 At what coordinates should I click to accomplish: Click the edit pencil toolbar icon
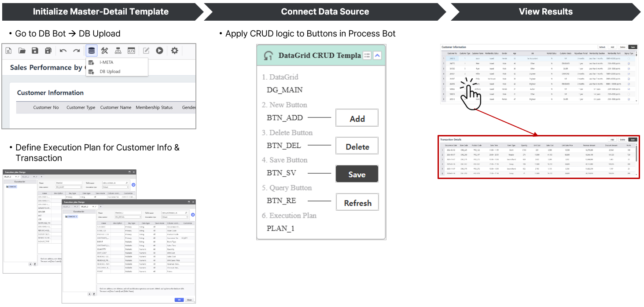tap(146, 51)
